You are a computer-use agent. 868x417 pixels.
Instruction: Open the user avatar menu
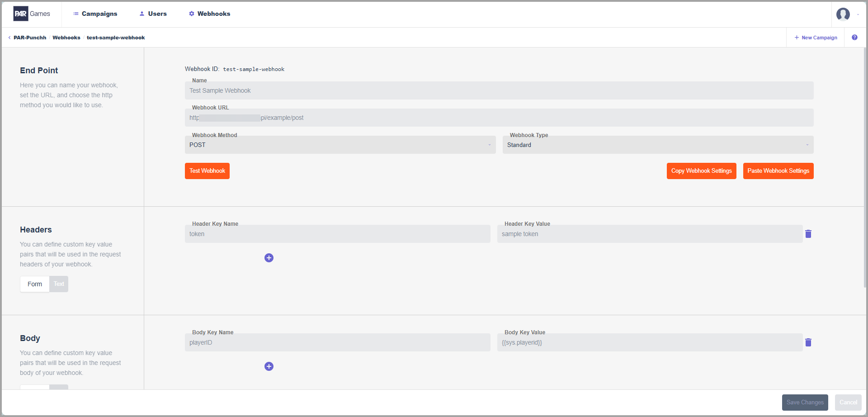click(x=843, y=14)
